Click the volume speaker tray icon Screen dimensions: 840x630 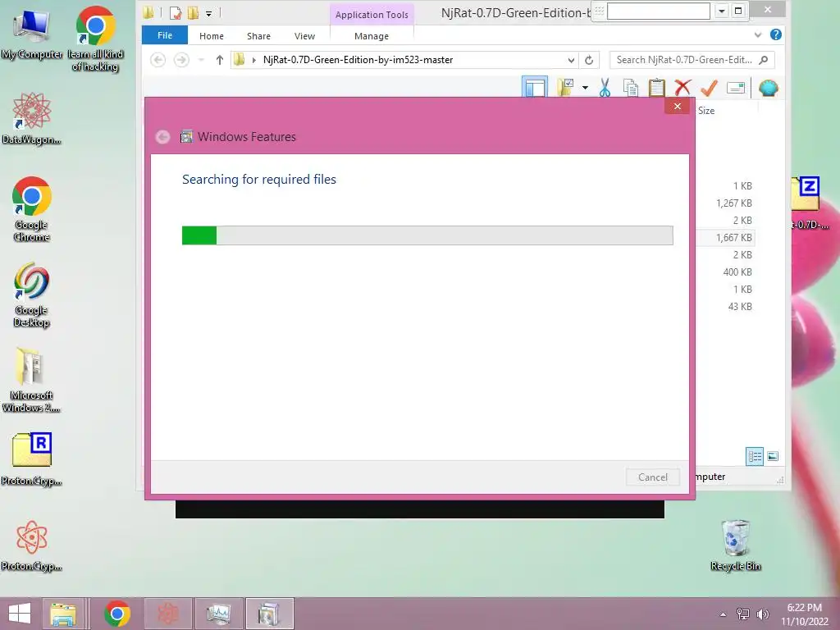pos(762,614)
